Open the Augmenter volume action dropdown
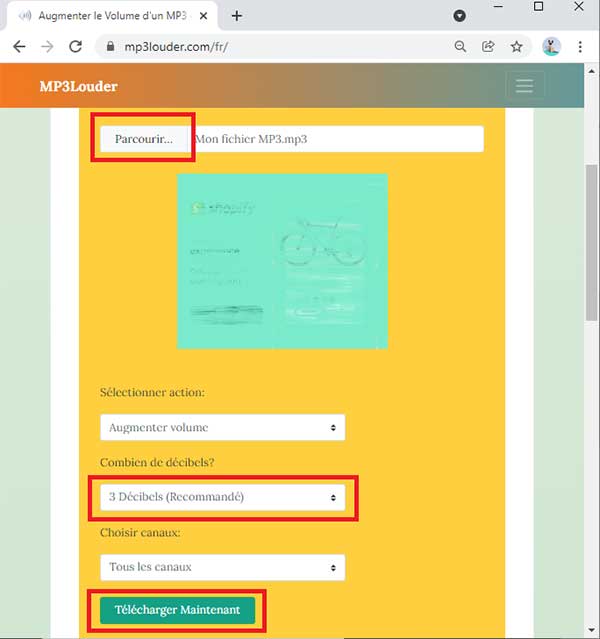This screenshot has width=600, height=639. tap(223, 427)
